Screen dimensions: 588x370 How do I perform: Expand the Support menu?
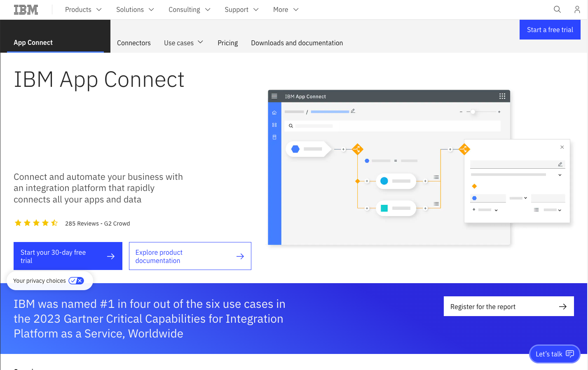pyautogui.click(x=241, y=9)
